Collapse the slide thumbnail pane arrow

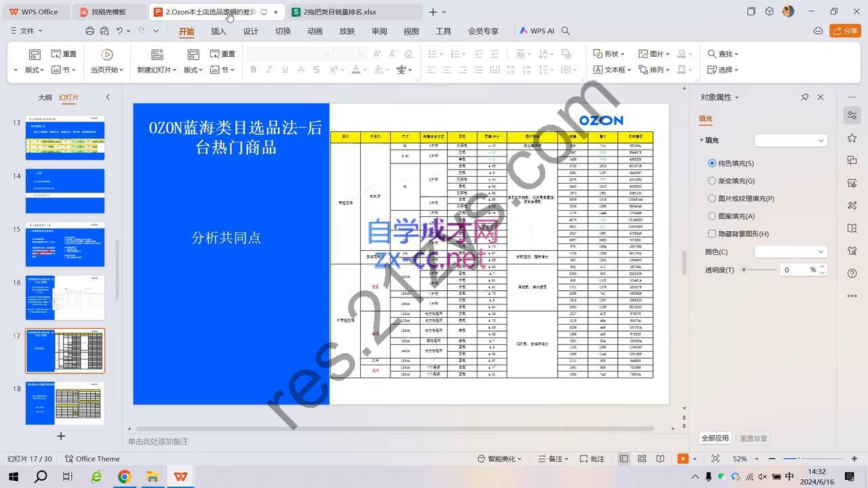tap(108, 97)
